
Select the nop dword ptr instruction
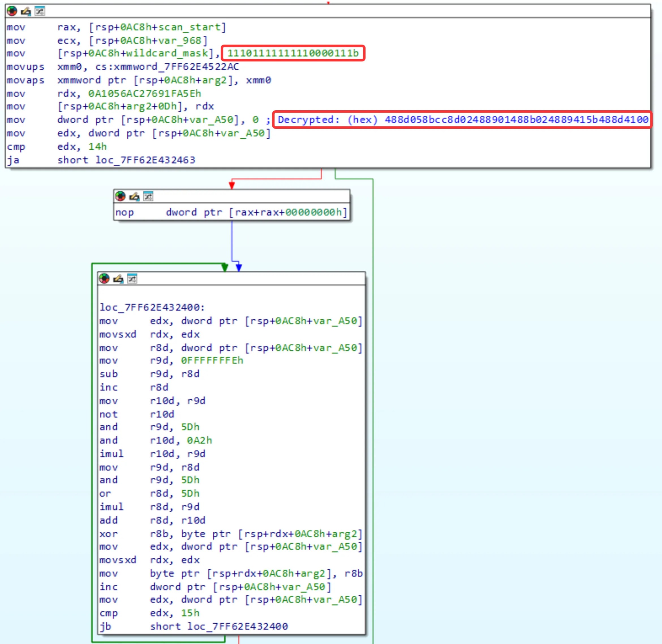[x=231, y=212]
